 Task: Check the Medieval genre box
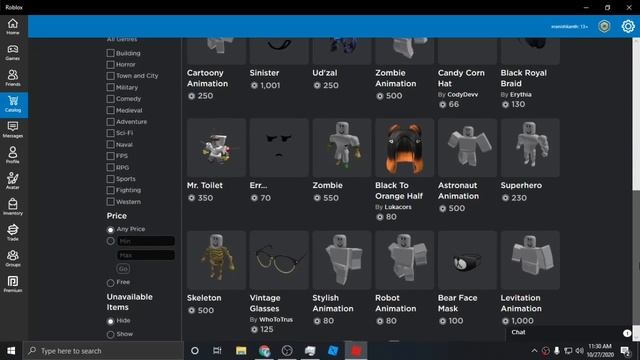(110, 110)
